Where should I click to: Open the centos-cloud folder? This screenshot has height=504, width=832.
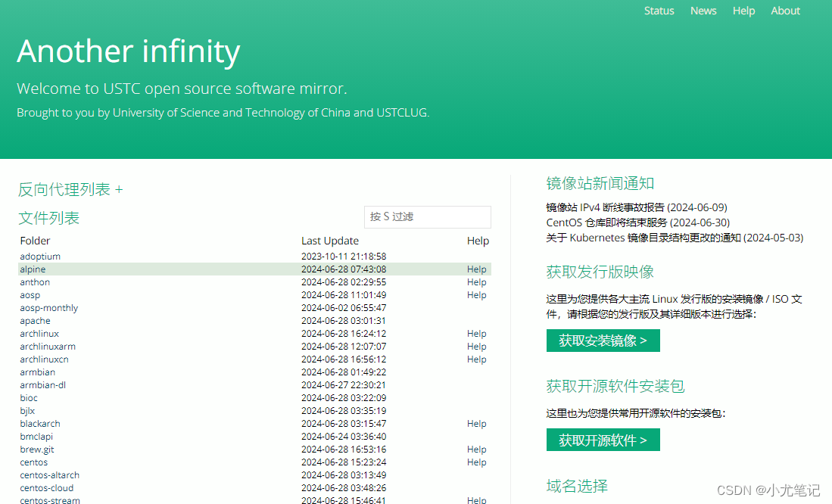47,488
